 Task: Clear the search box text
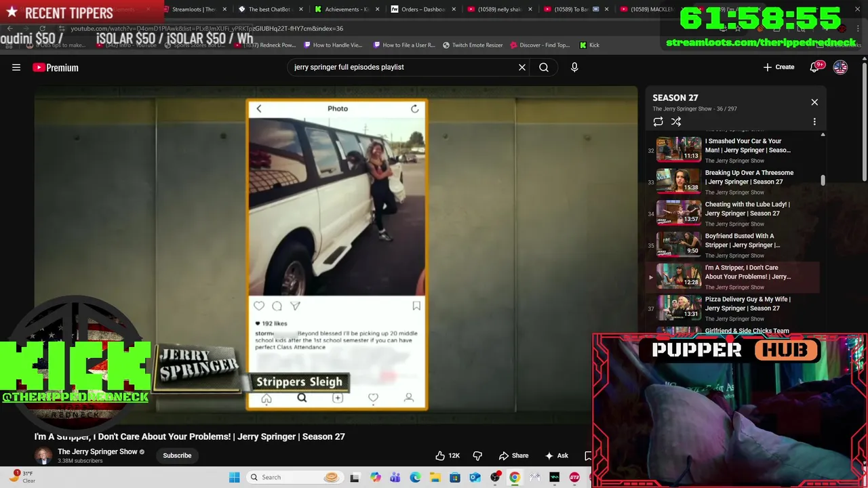point(522,67)
